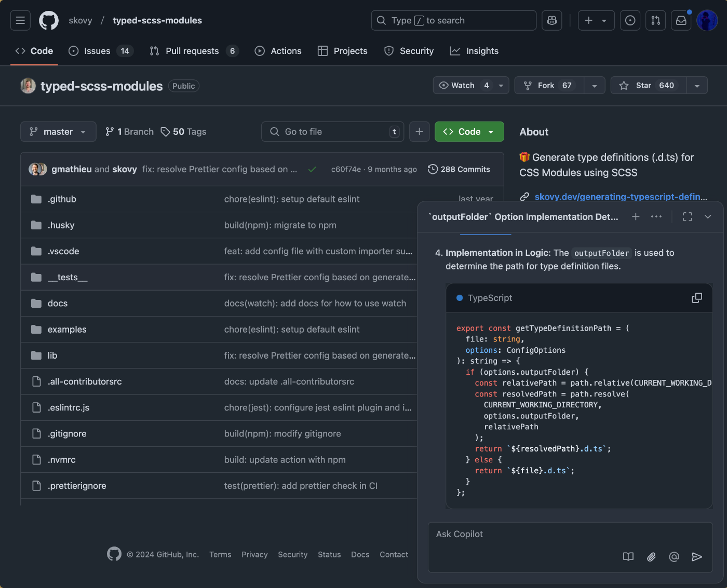Open the global navigation hamburger menu
Image resolution: width=727 pixels, height=588 pixels.
(20, 20)
